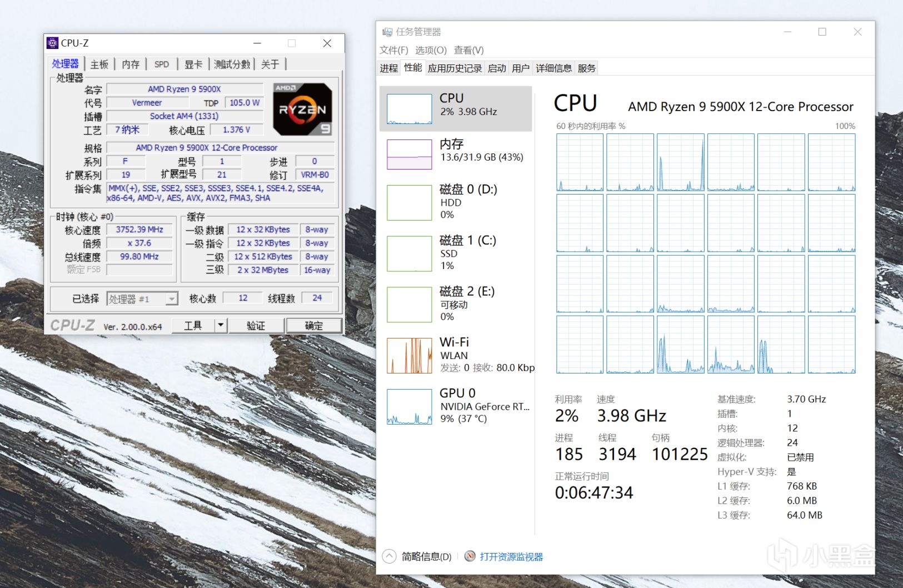This screenshot has width=903, height=588.
Task: Collapse to brief info with chevron icon
Action: click(x=390, y=556)
